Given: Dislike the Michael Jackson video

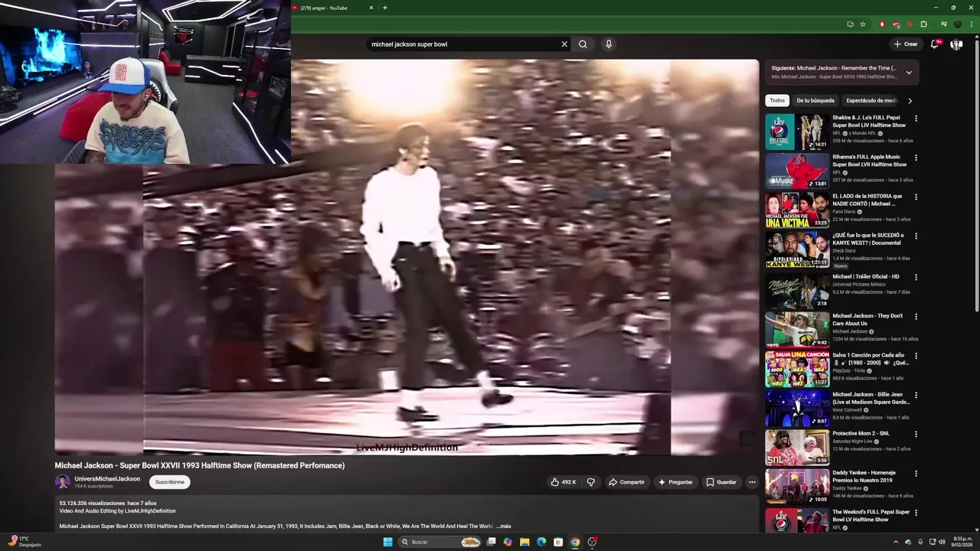Looking at the screenshot, I should [x=590, y=482].
